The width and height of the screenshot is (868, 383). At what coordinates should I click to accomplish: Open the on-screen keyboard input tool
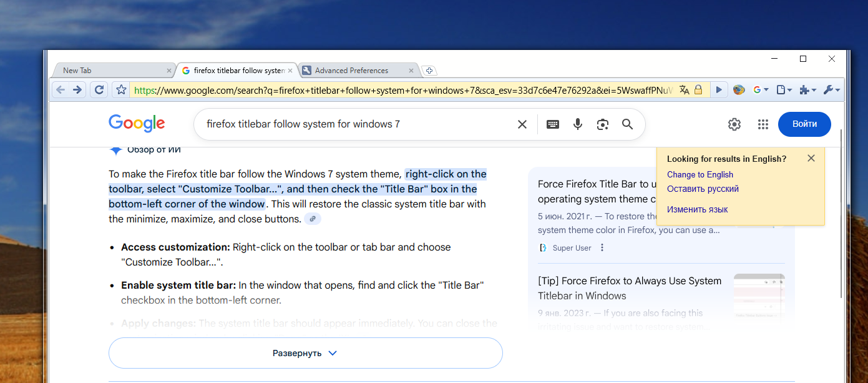tap(553, 124)
